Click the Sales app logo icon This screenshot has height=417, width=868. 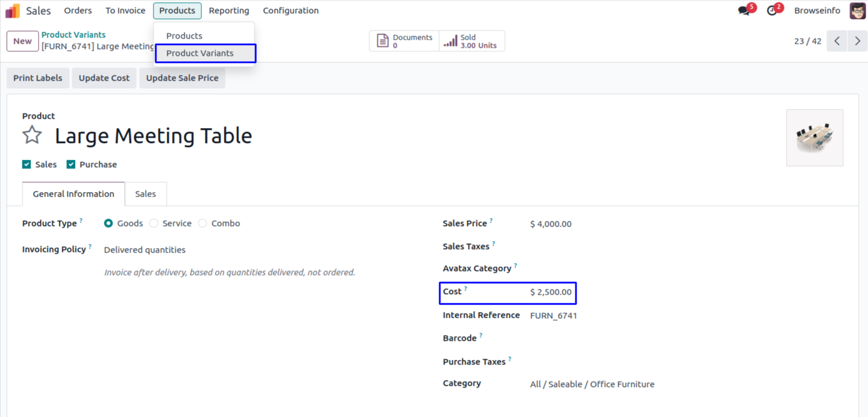click(x=13, y=11)
